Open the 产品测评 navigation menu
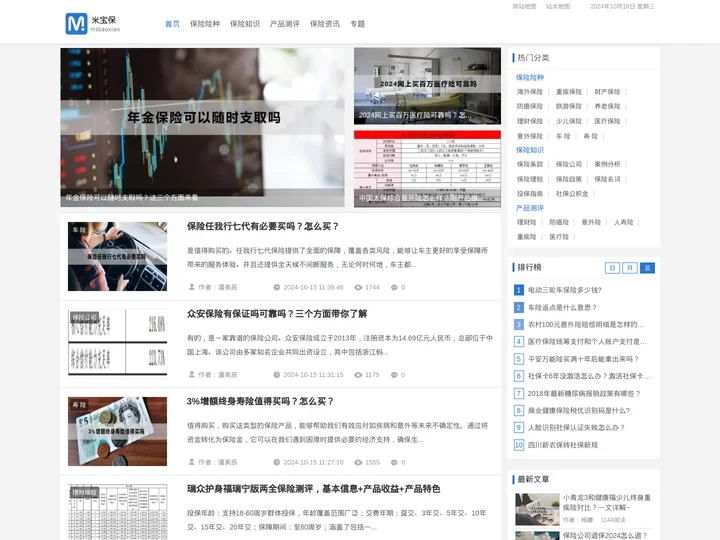This screenshot has width=720, height=540. (285, 24)
